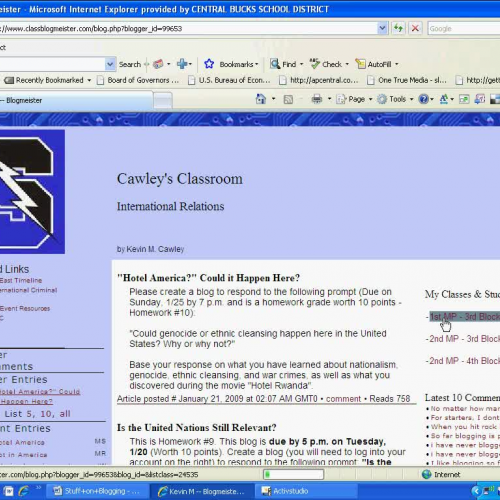Image resolution: width=500 pixels, height=500 pixels.
Task: Click the Internet zone globe icon
Action: coord(427,474)
